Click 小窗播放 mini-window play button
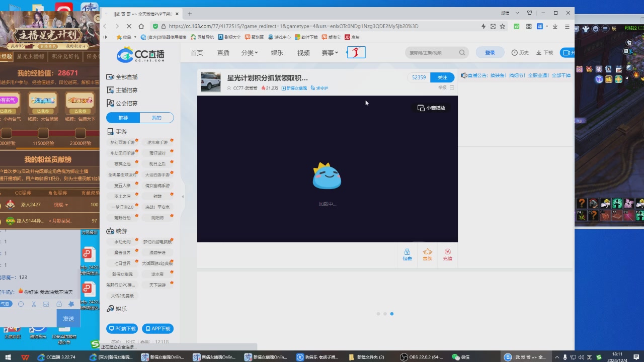Screen dimensions: 644x362 (431, 108)
